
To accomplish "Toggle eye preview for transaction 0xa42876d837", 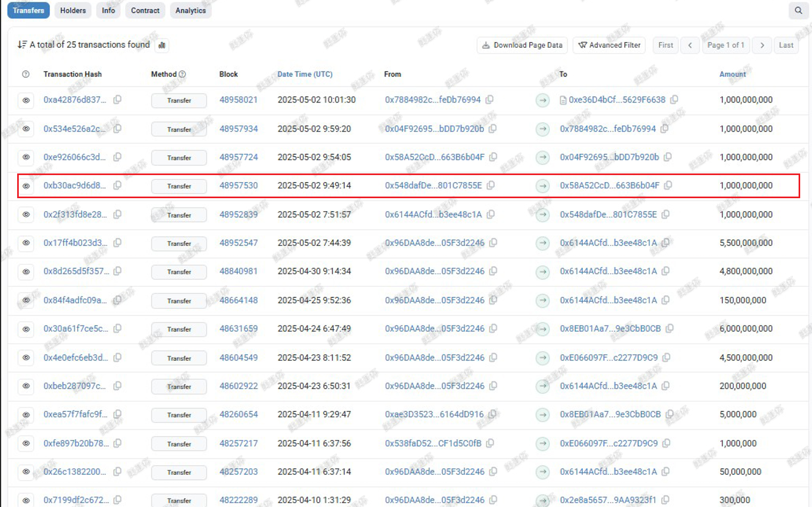I will pyautogui.click(x=26, y=100).
